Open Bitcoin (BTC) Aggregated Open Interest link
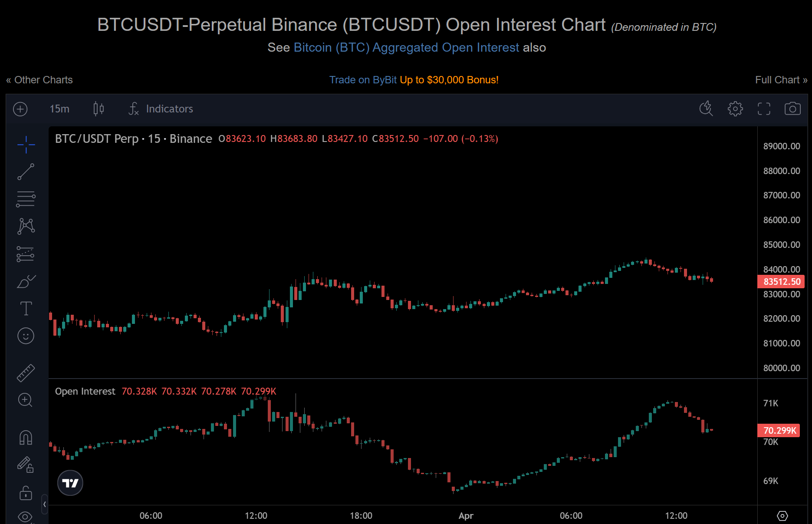 pos(406,47)
